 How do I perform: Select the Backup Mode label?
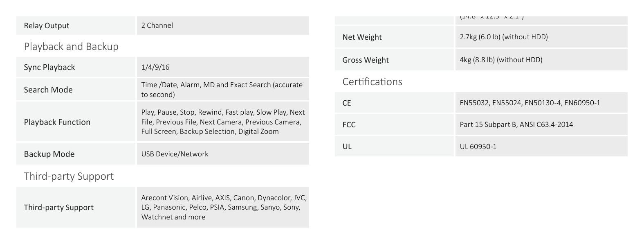pos(49,154)
